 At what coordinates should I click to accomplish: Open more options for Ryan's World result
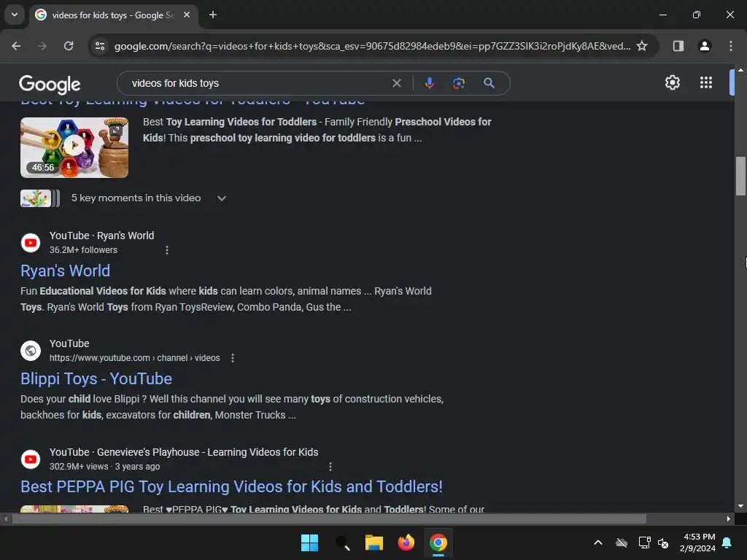tap(167, 250)
